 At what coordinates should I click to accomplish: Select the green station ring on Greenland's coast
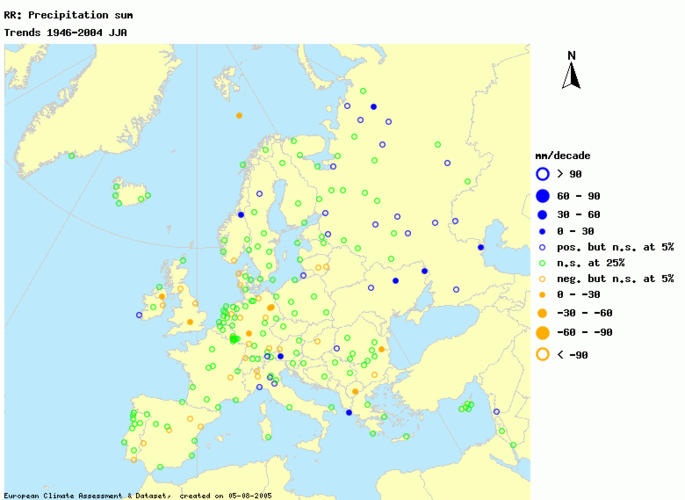point(71,155)
